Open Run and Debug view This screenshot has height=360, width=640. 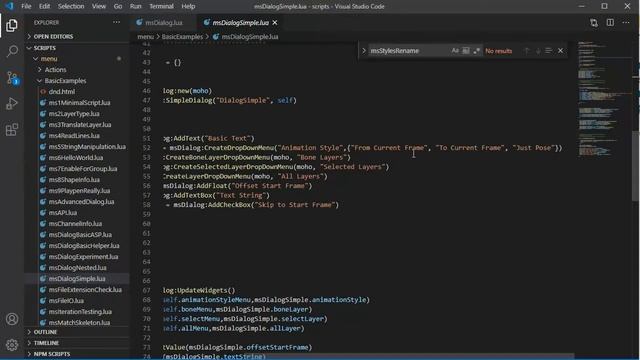(12, 103)
